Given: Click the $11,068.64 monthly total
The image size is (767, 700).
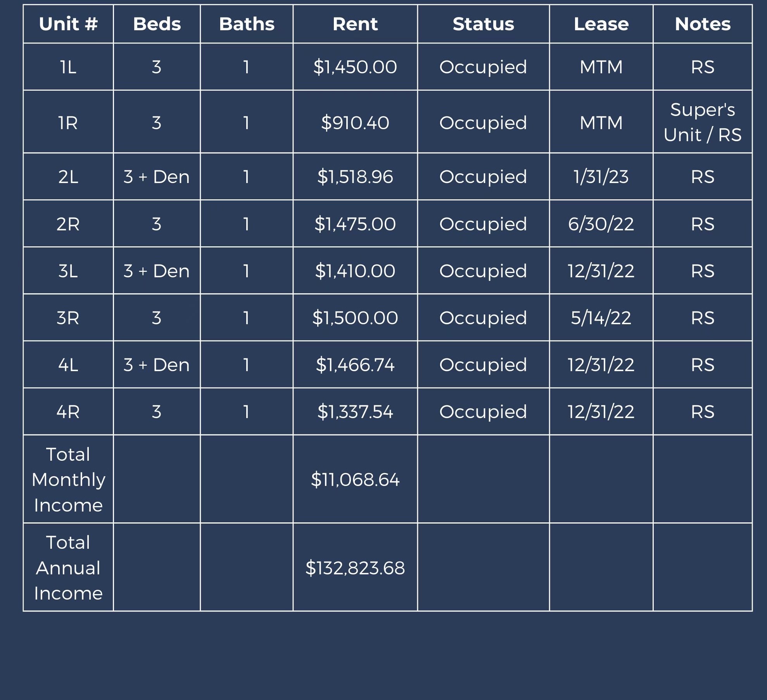Looking at the screenshot, I should click(x=355, y=480).
